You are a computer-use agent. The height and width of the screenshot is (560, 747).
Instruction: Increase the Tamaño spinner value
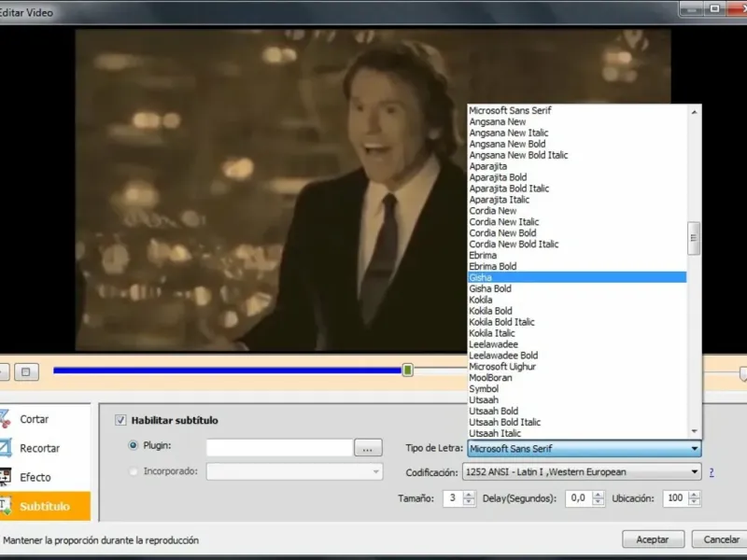[469, 495]
